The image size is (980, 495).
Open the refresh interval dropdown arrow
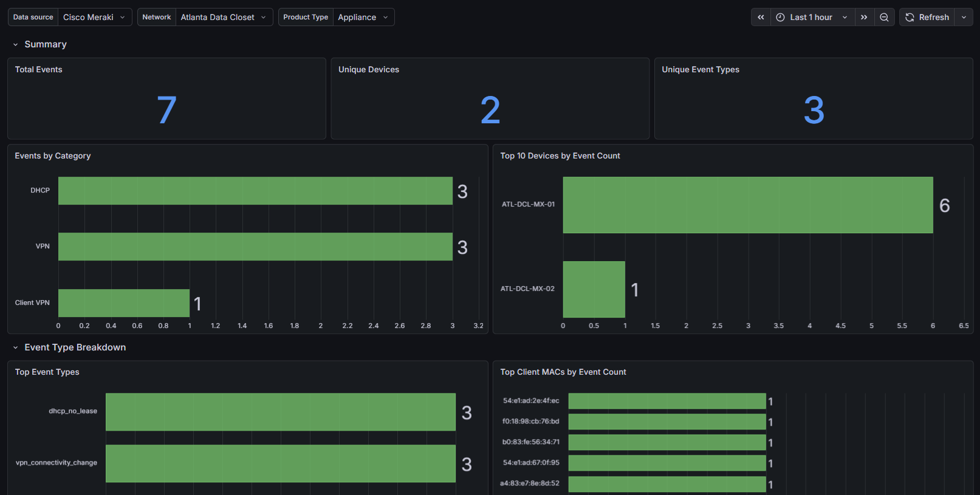coord(964,17)
